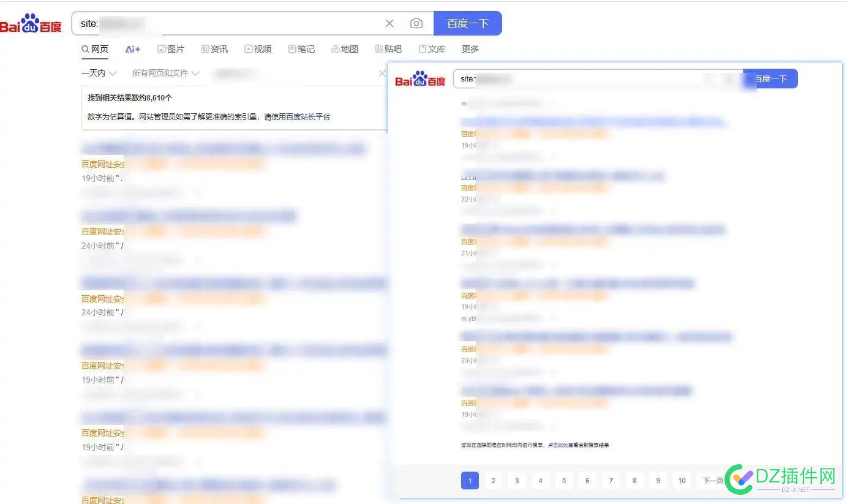847x504 pixels.
Task: Open the 文库 tab
Action: point(432,49)
